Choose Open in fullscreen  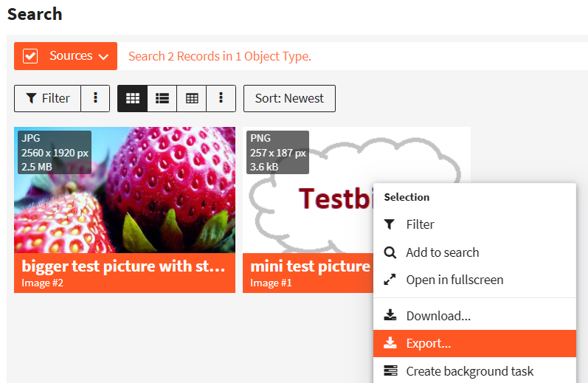click(454, 280)
